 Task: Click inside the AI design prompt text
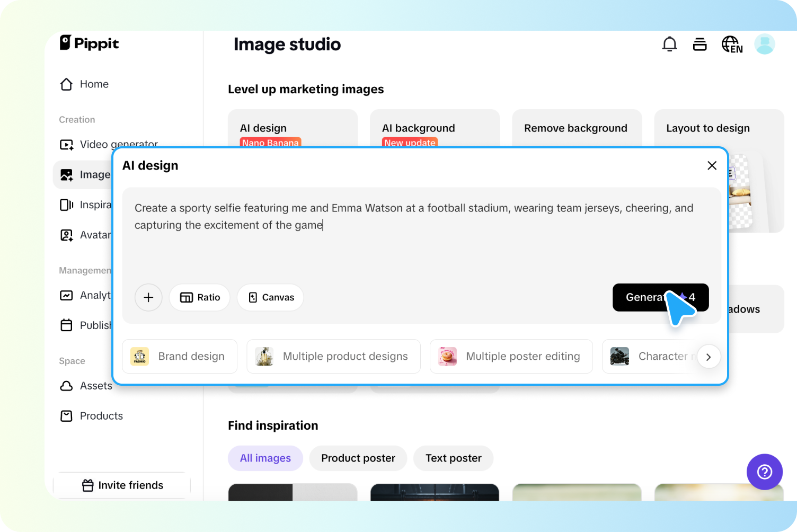click(413, 217)
